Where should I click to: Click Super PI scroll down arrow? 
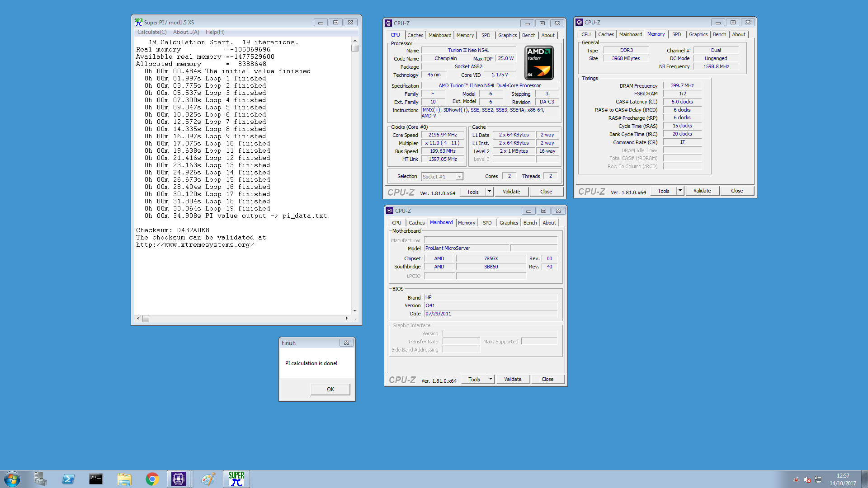355,311
